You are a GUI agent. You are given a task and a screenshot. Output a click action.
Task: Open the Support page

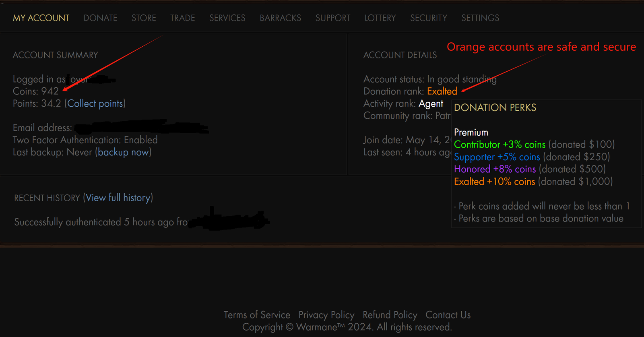333,18
